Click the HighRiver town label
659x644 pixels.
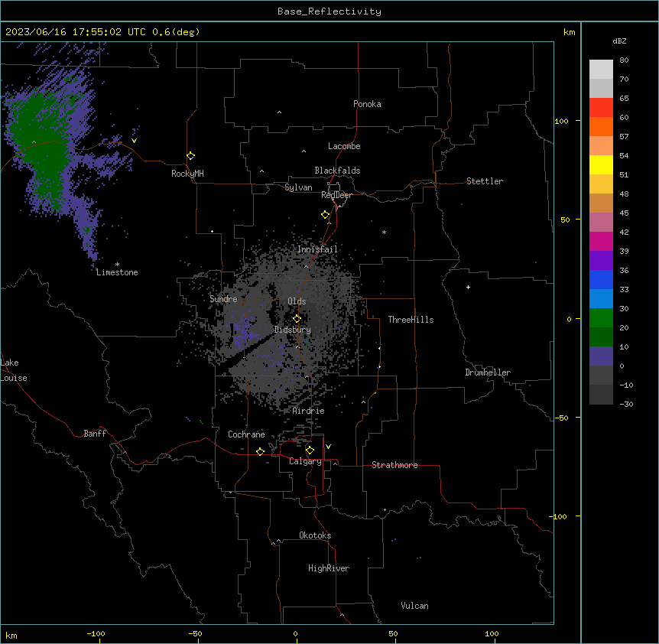tap(329, 568)
